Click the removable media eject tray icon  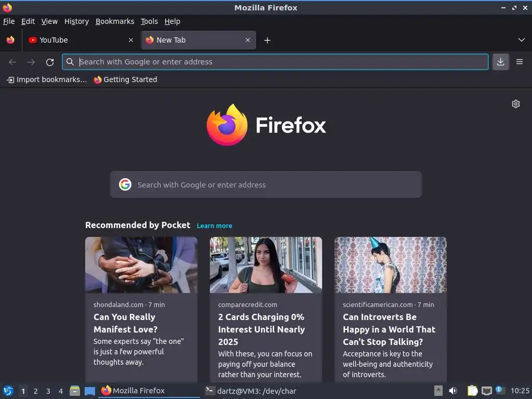pos(438,391)
